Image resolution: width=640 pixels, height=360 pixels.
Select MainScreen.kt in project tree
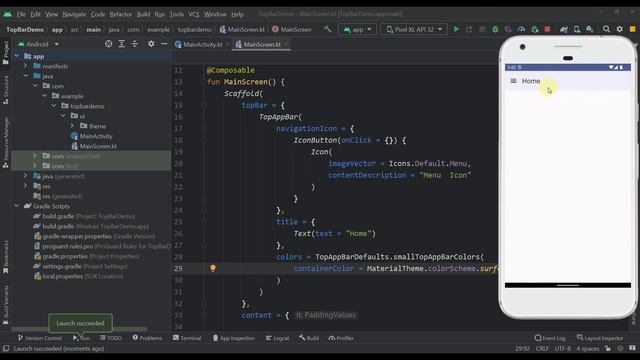click(x=94, y=146)
